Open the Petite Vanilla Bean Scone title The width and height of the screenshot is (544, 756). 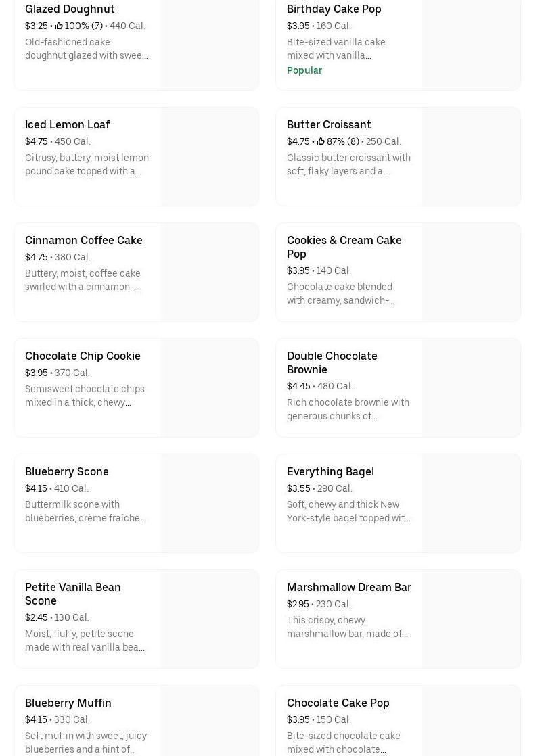pos(72,594)
